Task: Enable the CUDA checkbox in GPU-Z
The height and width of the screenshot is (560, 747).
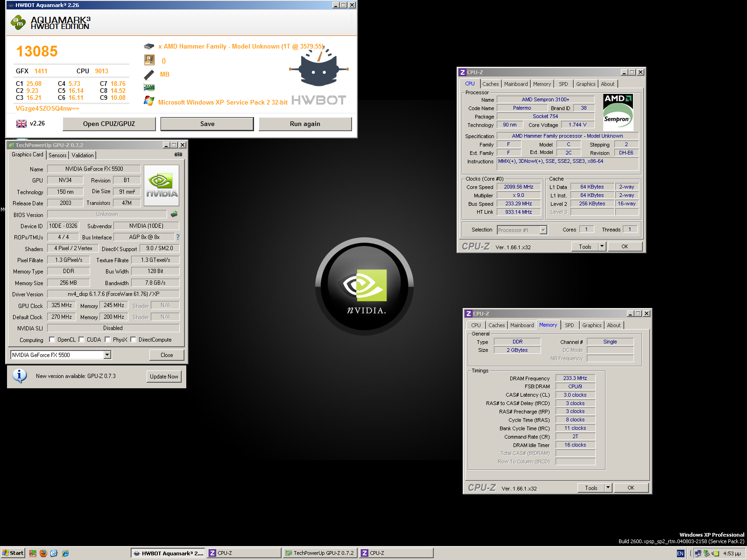Action: (81, 340)
